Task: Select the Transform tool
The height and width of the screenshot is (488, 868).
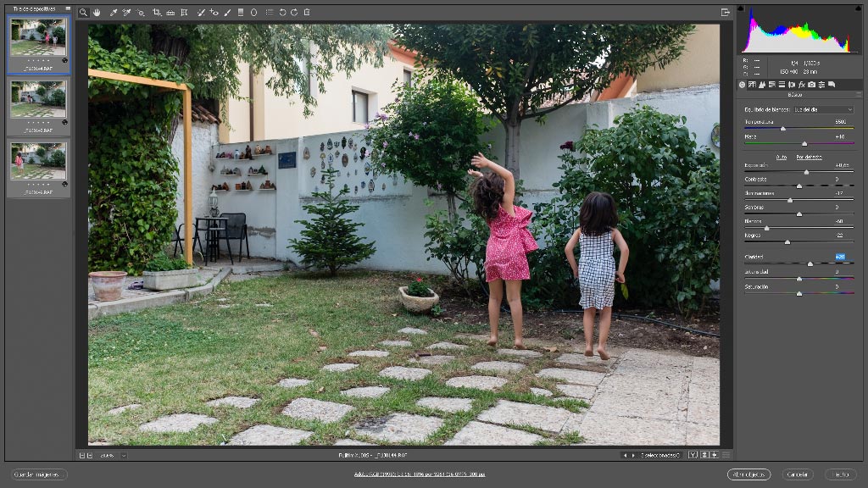Action: tap(184, 12)
